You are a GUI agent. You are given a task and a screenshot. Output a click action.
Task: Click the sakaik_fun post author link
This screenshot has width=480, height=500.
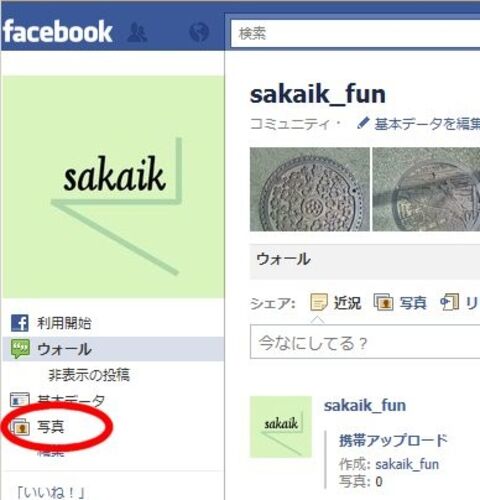coord(365,406)
